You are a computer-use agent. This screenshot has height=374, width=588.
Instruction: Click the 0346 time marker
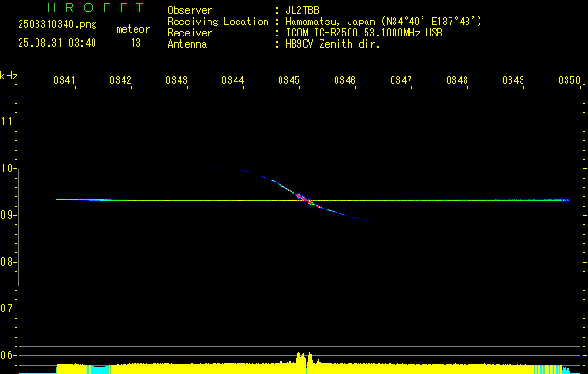(x=345, y=79)
